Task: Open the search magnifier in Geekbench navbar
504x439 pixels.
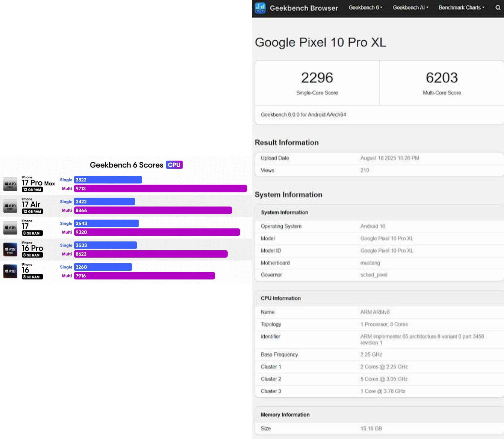Action: click(x=498, y=8)
